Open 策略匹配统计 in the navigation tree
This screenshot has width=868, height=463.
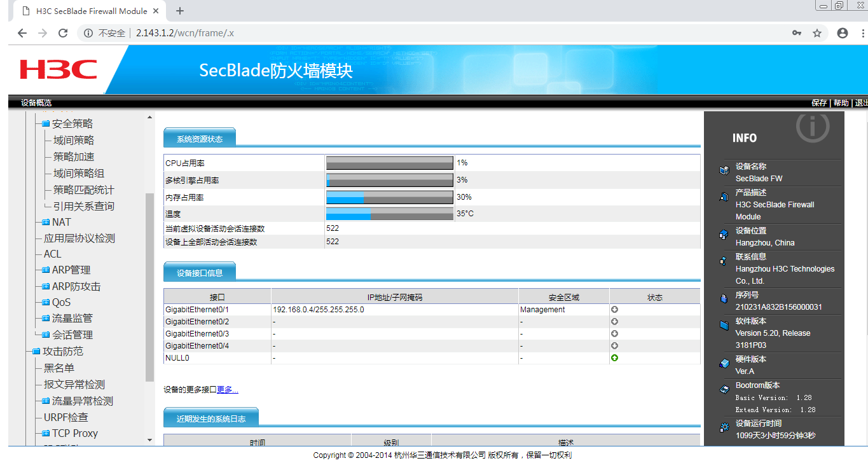point(84,190)
